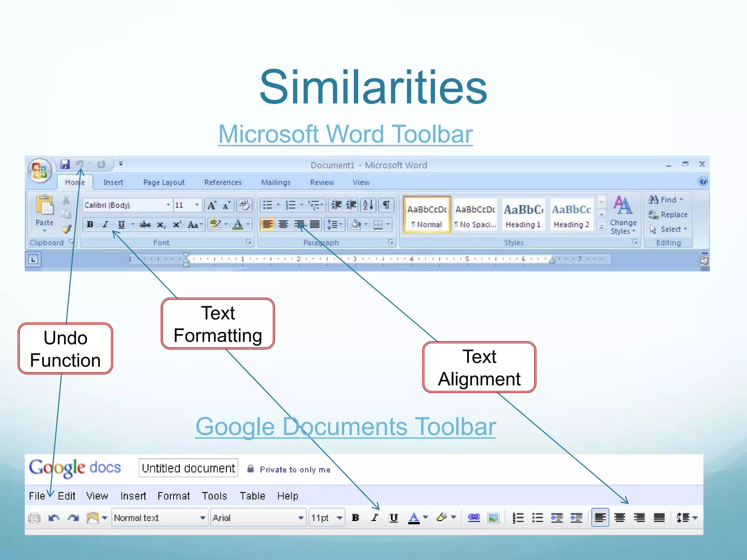Toggle Center alignment in the Word ribbon
Viewport: 747px width, 560px height.
click(283, 225)
